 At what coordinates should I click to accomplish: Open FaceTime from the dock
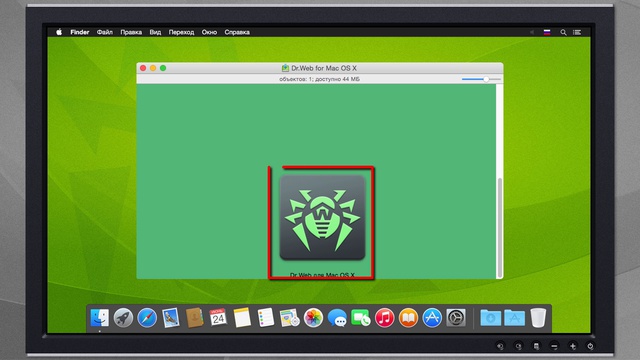tap(360, 318)
